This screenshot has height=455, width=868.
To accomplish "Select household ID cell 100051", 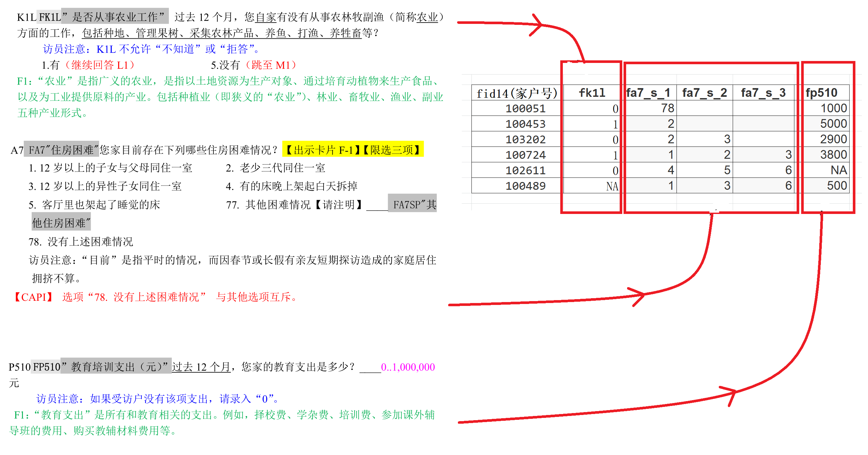I will click(x=525, y=108).
